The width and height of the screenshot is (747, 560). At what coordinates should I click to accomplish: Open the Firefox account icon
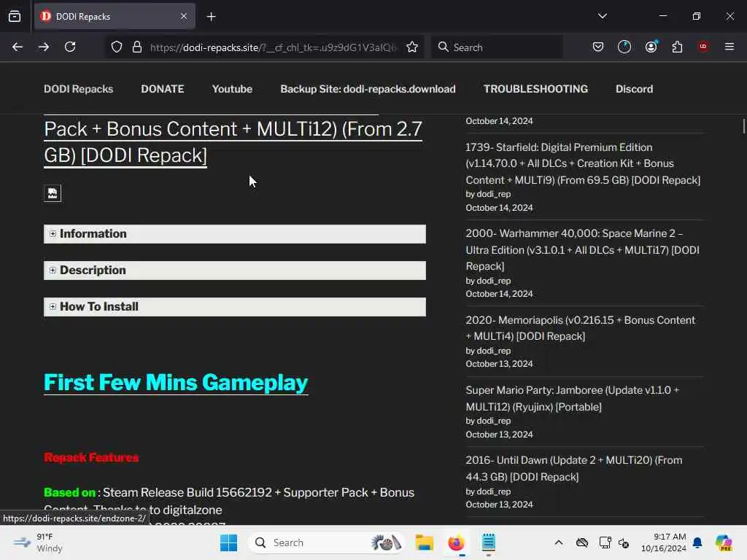(651, 47)
